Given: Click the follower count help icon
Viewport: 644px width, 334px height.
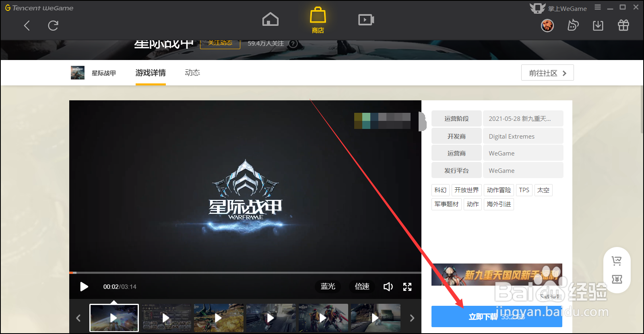Looking at the screenshot, I should click(x=293, y=44).
